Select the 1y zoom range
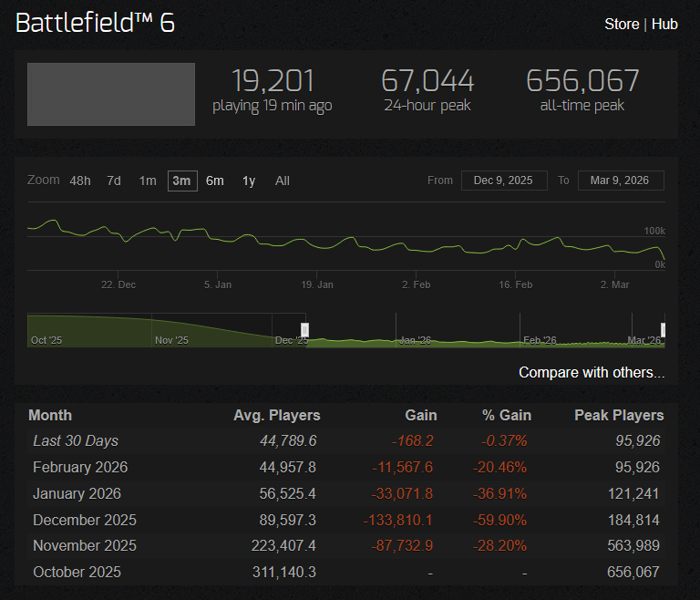This screenshot has height=600, width=700. [x=249, y=181]
